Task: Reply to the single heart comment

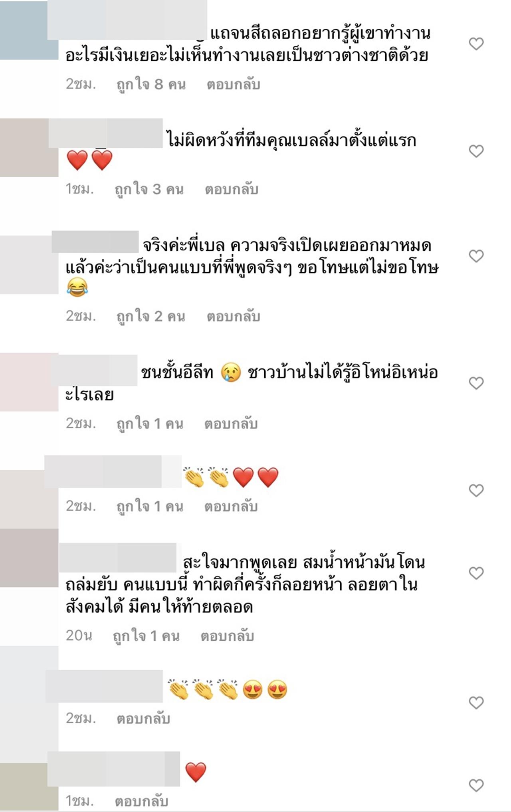Action: [x=141, y=801]
